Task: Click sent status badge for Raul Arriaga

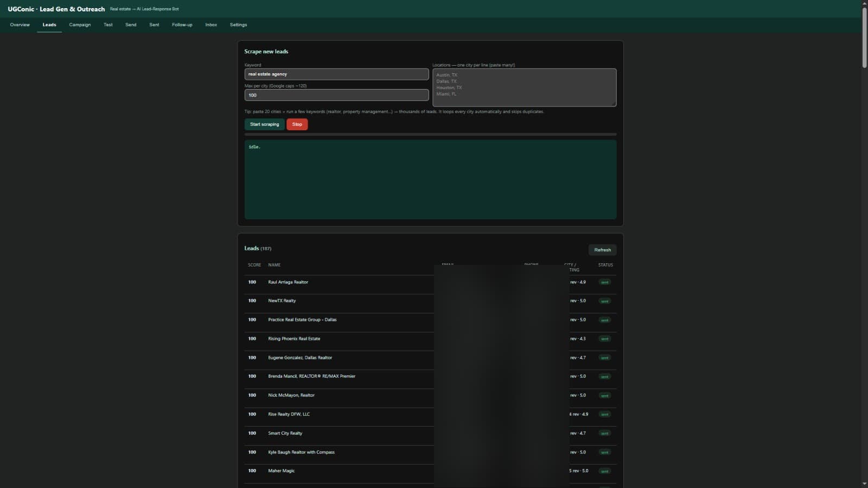Action: [x=604, y=282]
